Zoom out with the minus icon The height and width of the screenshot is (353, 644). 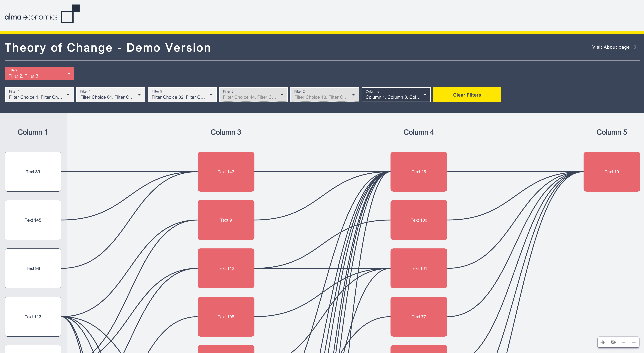point(623,342)
